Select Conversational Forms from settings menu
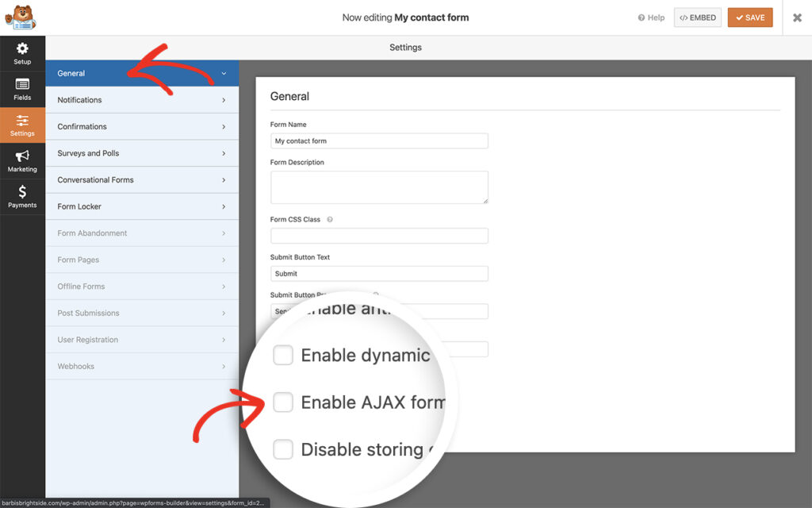 click(143, 179)
